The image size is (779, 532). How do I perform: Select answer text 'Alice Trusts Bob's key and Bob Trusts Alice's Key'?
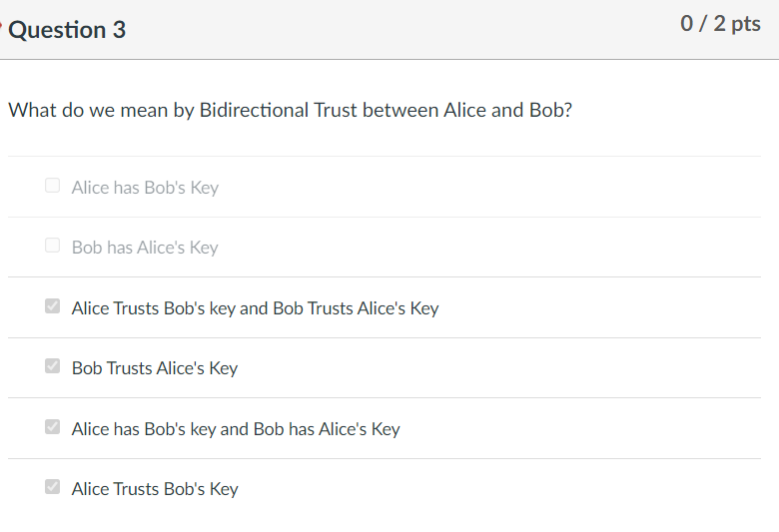pos(255,308)
